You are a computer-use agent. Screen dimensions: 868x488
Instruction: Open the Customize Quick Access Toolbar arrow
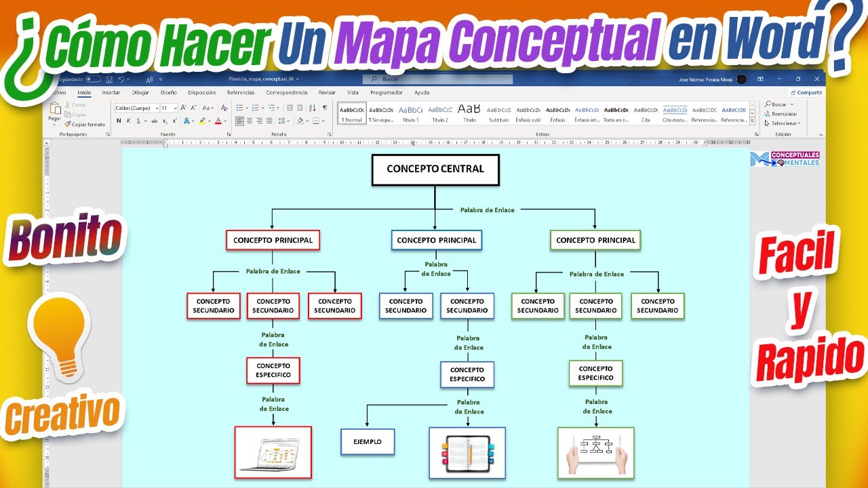(161, 80)
